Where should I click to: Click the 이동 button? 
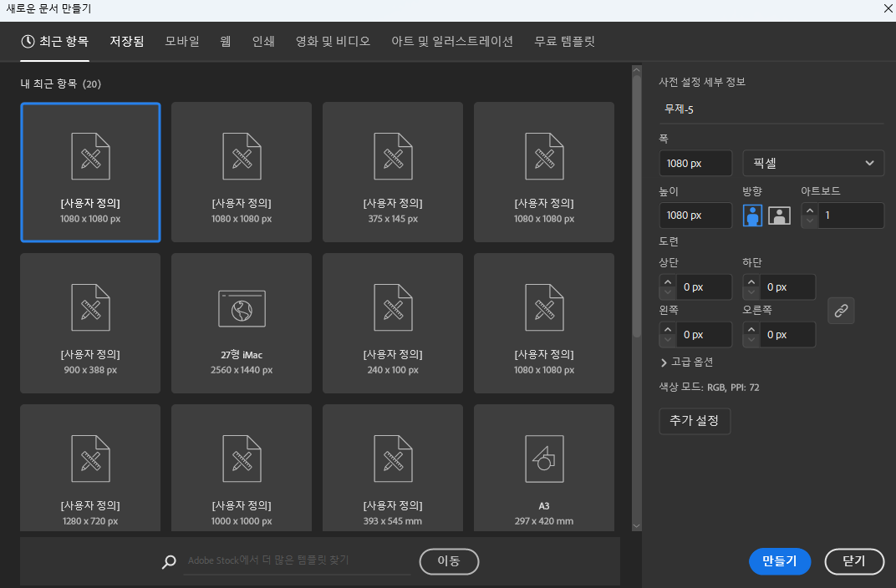(449, 562)
